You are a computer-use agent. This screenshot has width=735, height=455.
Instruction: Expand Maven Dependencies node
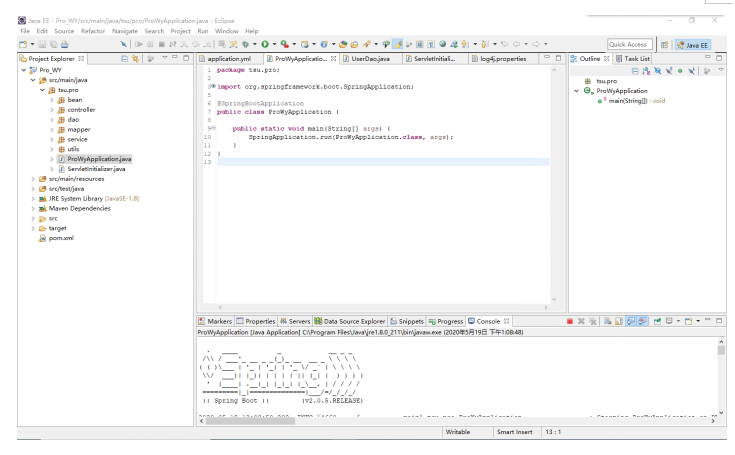(33, 209)
